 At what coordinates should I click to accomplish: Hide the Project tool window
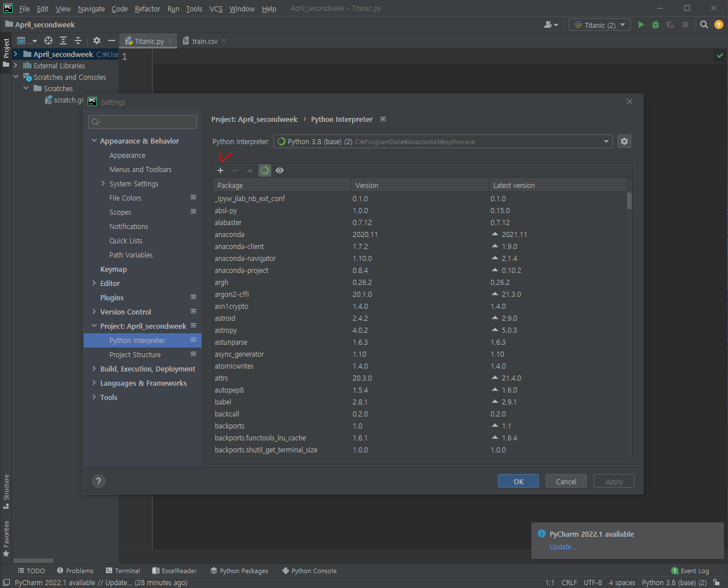click(x=112, y=40)
